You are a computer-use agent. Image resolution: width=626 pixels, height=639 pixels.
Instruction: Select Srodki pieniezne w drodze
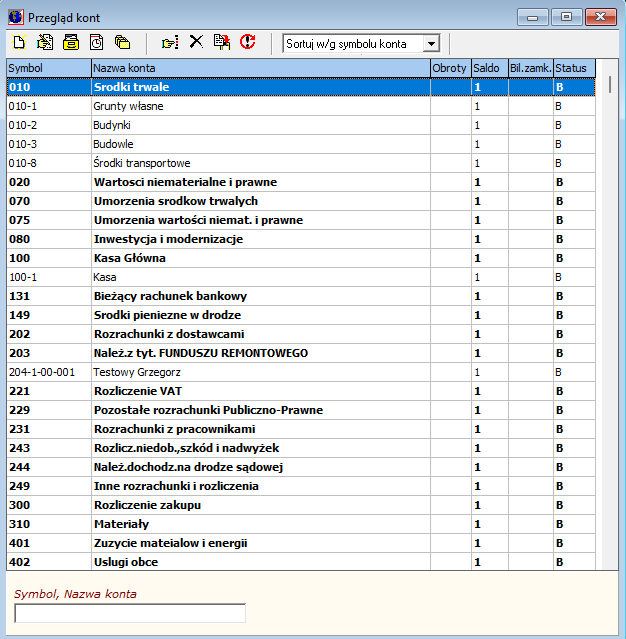pyautogui.click(x=301, y=315)
